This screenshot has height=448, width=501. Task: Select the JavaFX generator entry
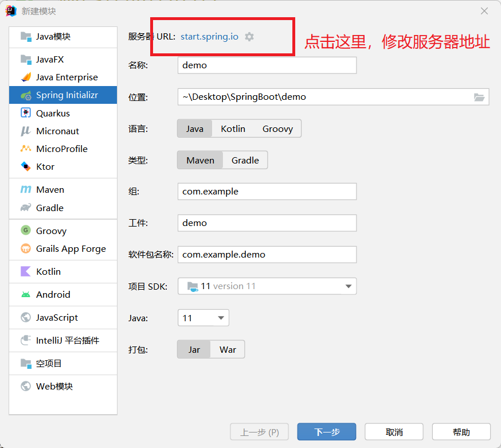coord(63,60)
